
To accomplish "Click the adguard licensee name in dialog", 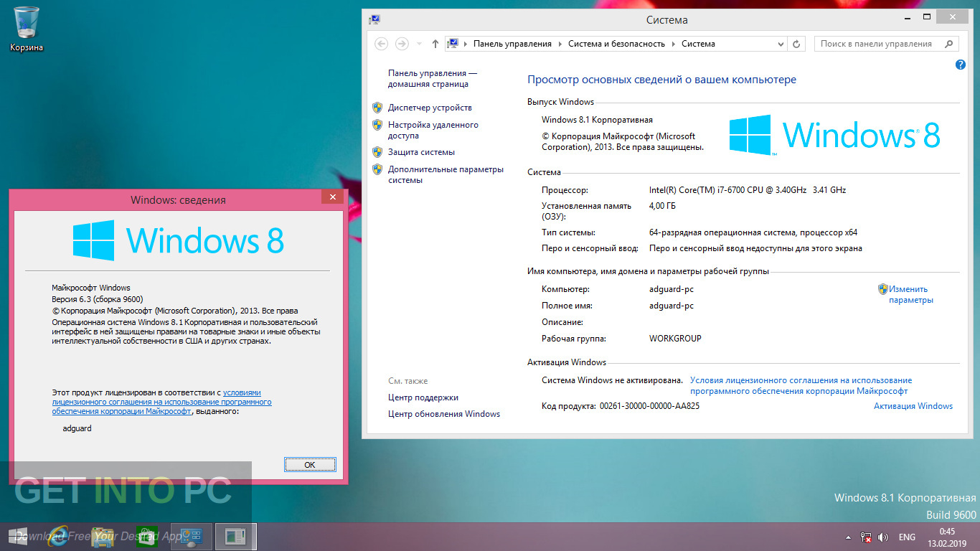I will point(77,428).
